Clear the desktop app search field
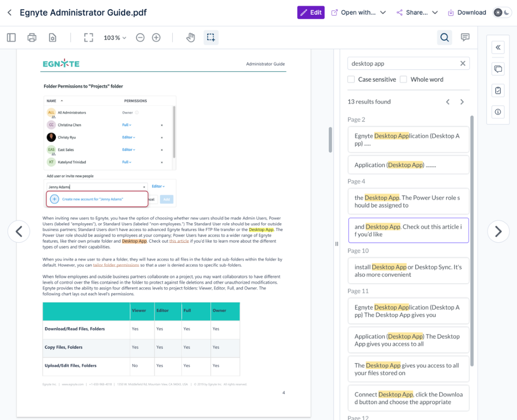 click(x=463, y=63)
